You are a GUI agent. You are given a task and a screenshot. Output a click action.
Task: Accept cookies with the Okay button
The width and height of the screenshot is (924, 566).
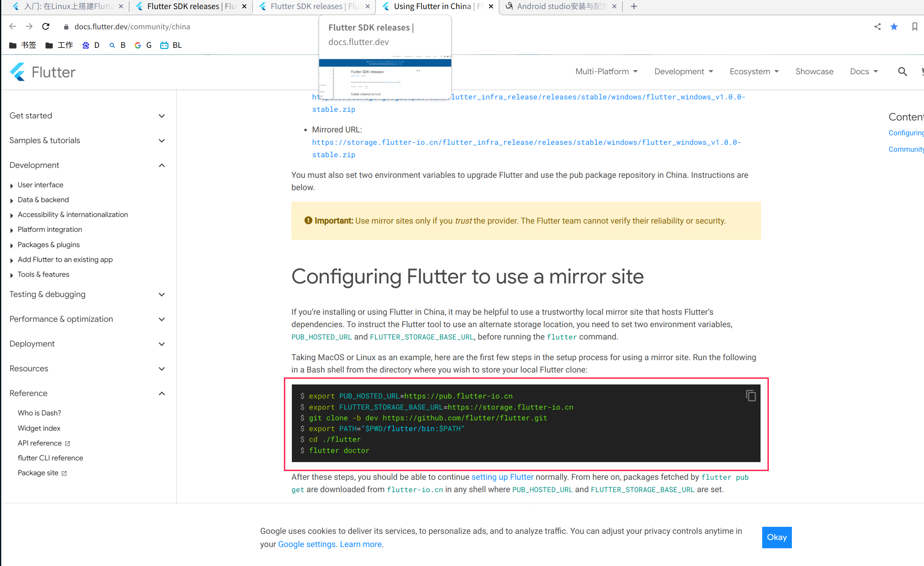pos(777,537)
